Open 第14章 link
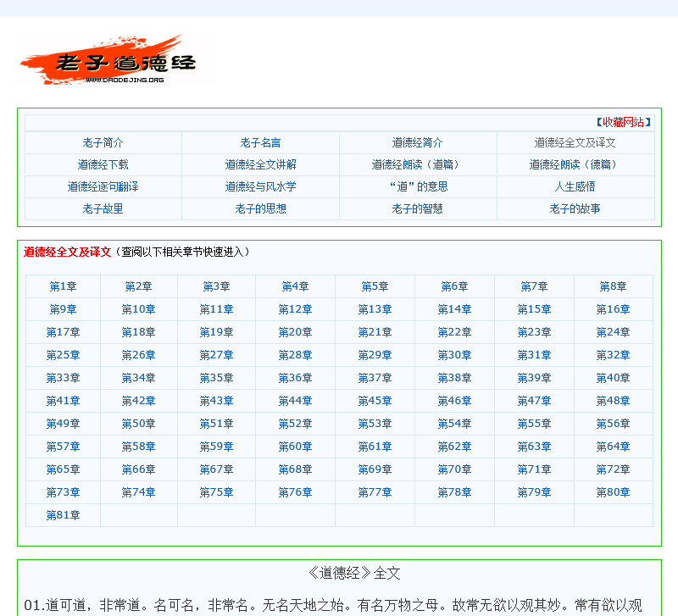678x616 pixels. [x=454, y=309]
